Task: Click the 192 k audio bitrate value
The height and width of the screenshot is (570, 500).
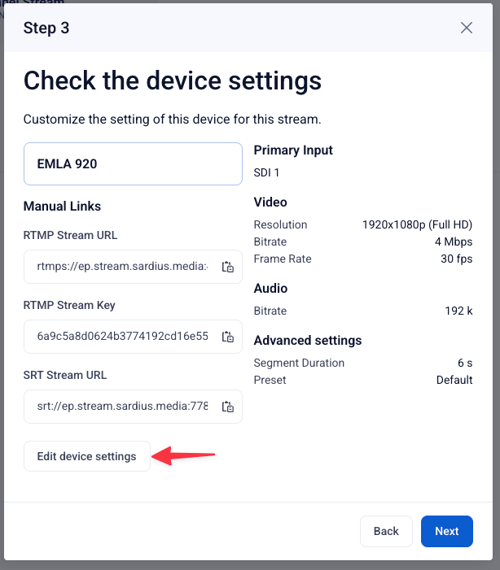Action: (459, 311)
